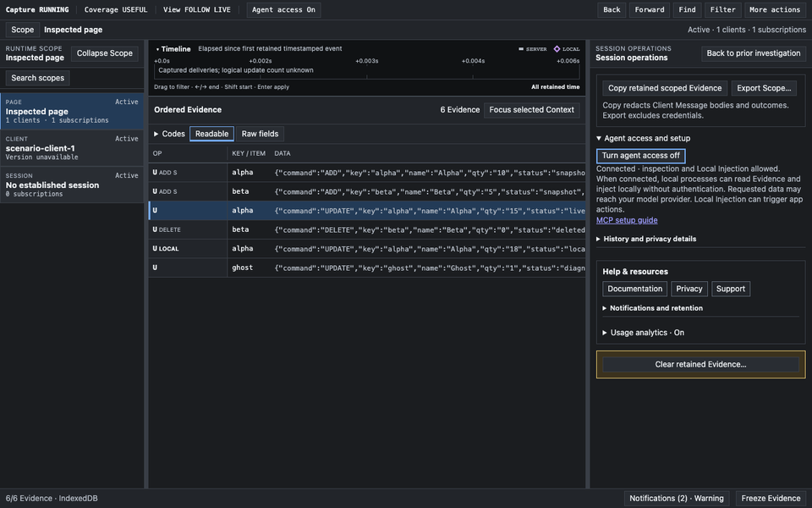Click the Capture RUNNING status
The width and height of the screenshot is (812, 508).
tap(36, 10)
